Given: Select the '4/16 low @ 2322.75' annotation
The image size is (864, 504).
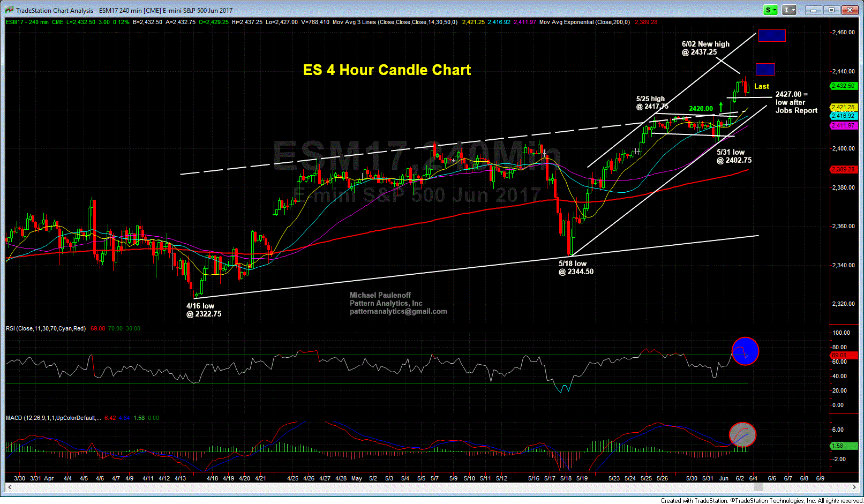Looking at the screenshot, I should [x=204, y=310].
